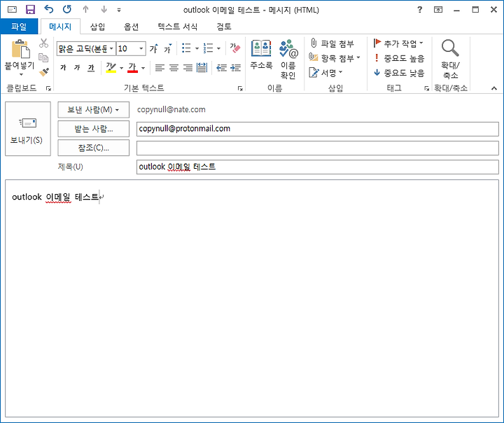Image resolution: width=504 pixels, height=423 pixels.
Task: Open Help question mark icon
Action: pos(419,10)
